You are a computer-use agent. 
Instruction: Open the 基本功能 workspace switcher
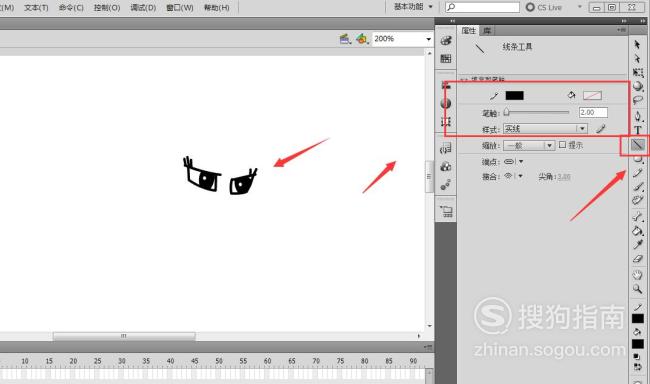coord(413,7)
